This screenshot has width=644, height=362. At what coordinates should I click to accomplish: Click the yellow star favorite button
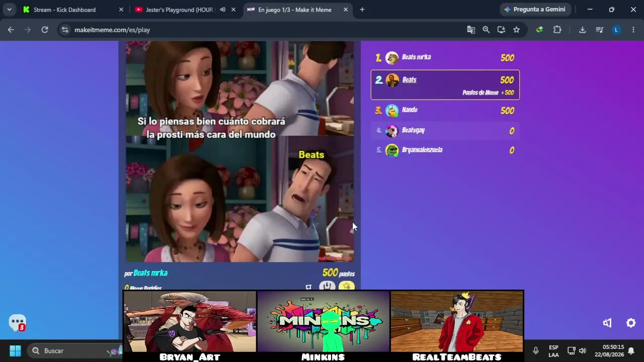[x=347, y=286]
